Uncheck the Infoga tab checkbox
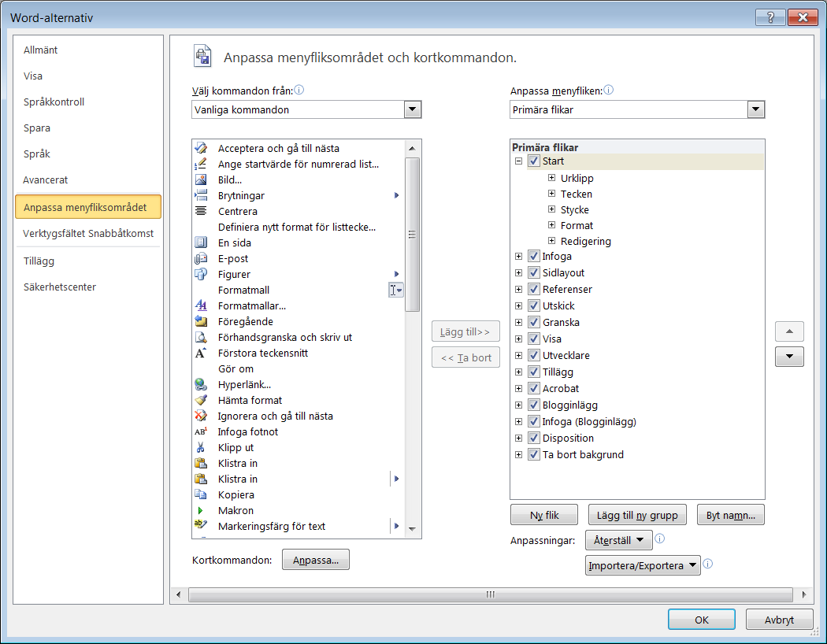The image size is (827, 644). [x=534, y=256]
